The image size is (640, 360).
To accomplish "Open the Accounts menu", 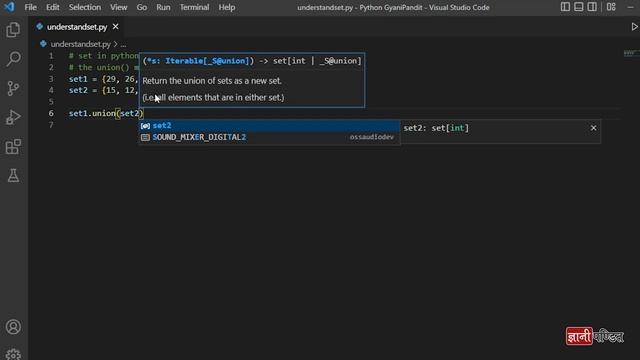I will coord(13,327).
